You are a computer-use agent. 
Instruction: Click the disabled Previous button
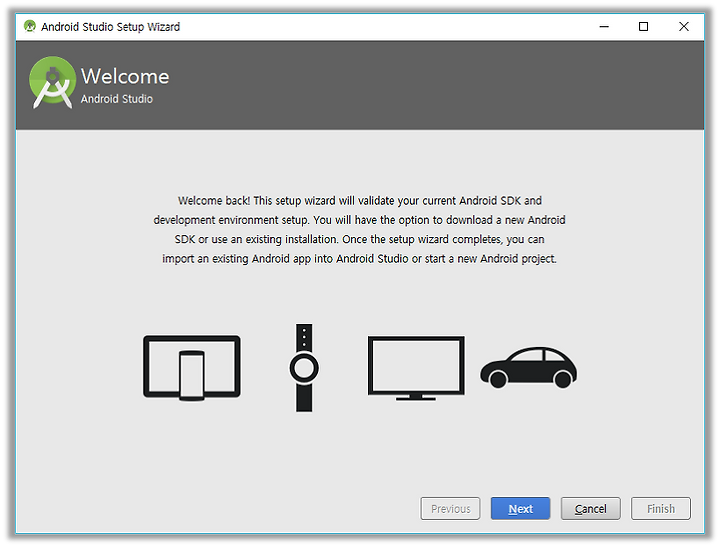[x=450, y=508]
